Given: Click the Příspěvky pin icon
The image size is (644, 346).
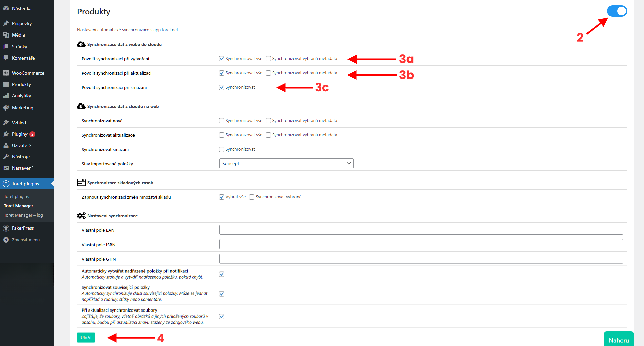Looking at the screenshot, I should [x=6, y=23].
